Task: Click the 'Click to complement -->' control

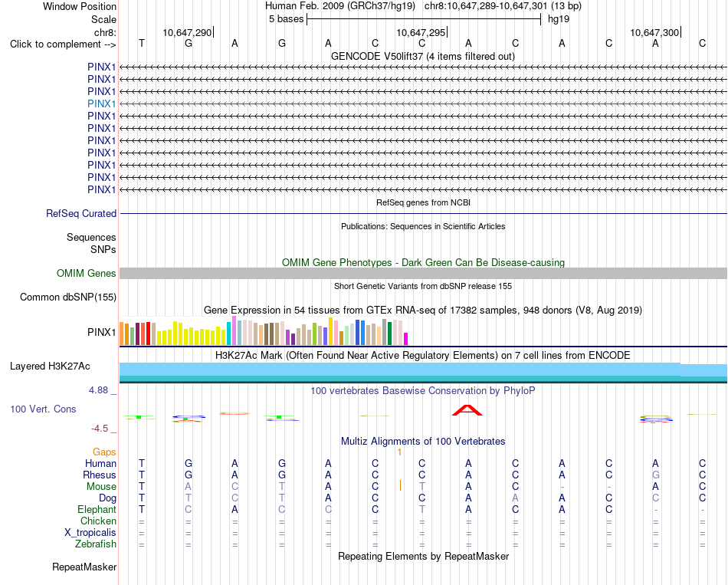Action: coord(63,44)
